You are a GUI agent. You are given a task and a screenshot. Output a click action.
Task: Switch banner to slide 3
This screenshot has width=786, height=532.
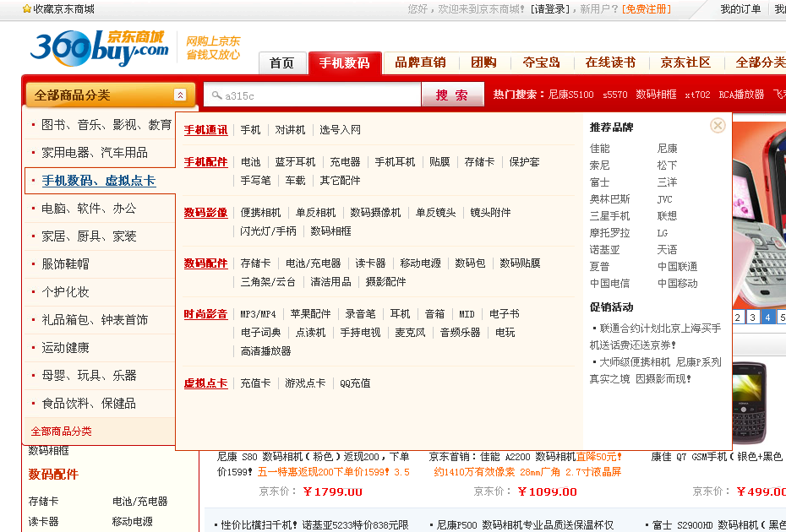tap(752, 318)
